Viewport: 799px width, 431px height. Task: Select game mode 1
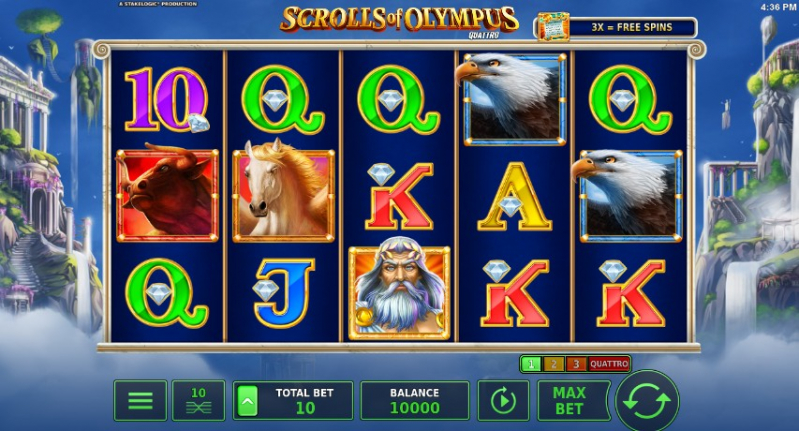click(531, 364)
